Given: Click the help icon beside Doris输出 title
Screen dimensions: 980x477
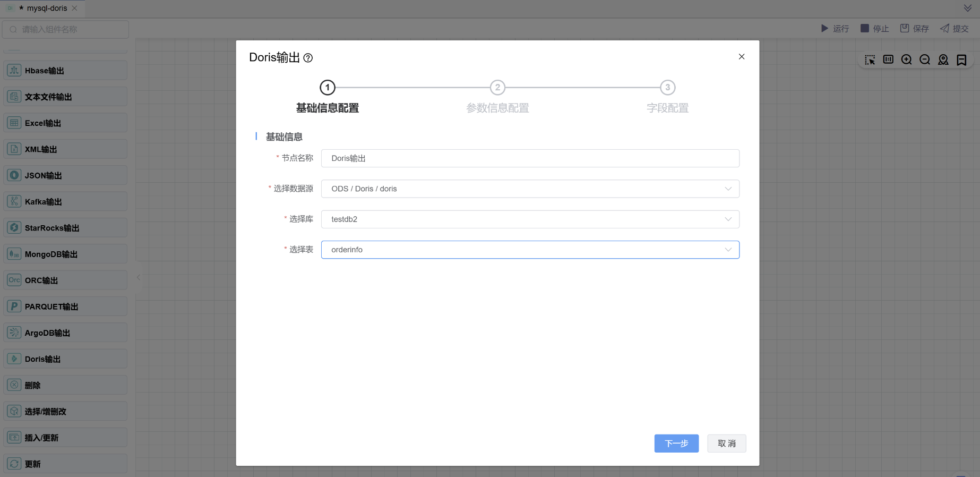Looking at the screenshot, I should [x=308, y=58].
